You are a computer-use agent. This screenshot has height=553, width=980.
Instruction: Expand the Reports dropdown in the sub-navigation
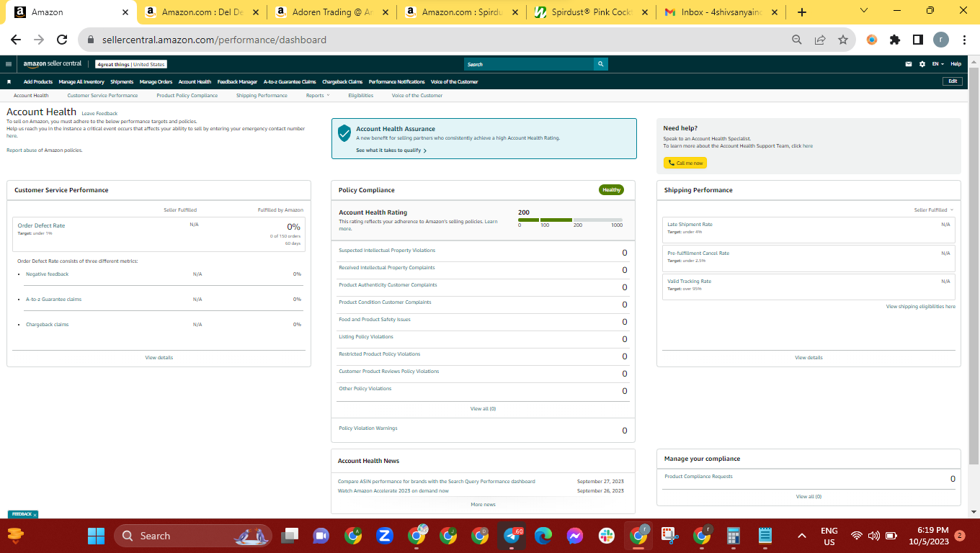pyautogui.click(x=317, y=95)
